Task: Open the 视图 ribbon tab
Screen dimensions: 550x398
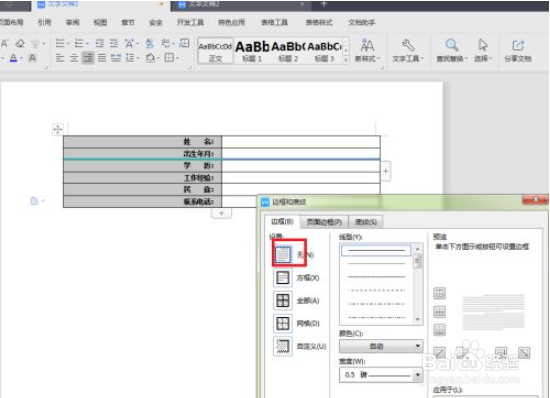Action: (100, 22)
